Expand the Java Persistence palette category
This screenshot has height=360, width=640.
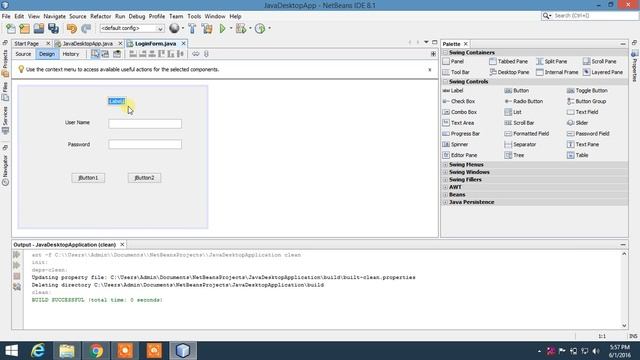tap(445, 202)
